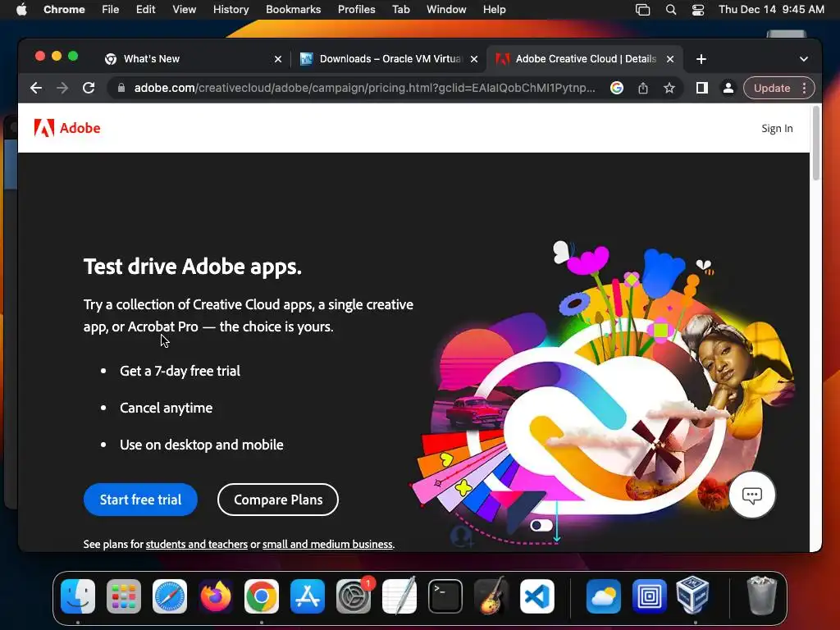Viewport: 840px width, 630px height.
Task: Open the Weather app in the Dock
Action: tap(603, 596)
